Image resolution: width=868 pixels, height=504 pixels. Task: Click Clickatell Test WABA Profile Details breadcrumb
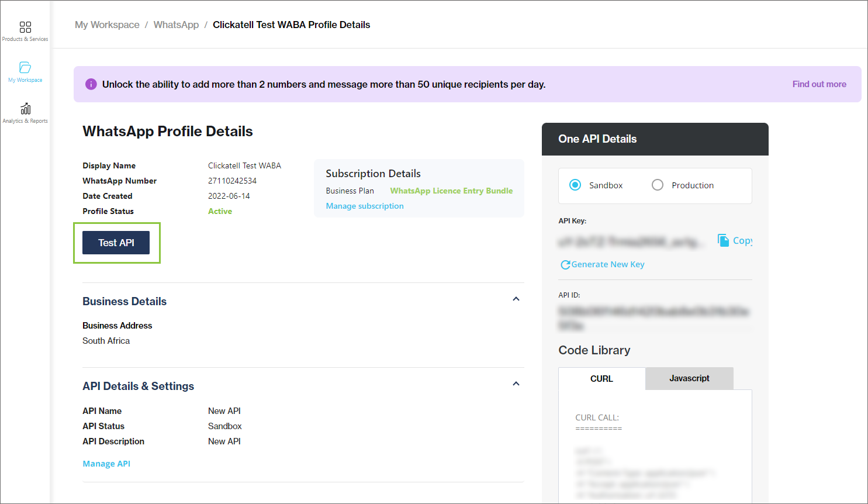pyautogui.click(x=291, y=25)
